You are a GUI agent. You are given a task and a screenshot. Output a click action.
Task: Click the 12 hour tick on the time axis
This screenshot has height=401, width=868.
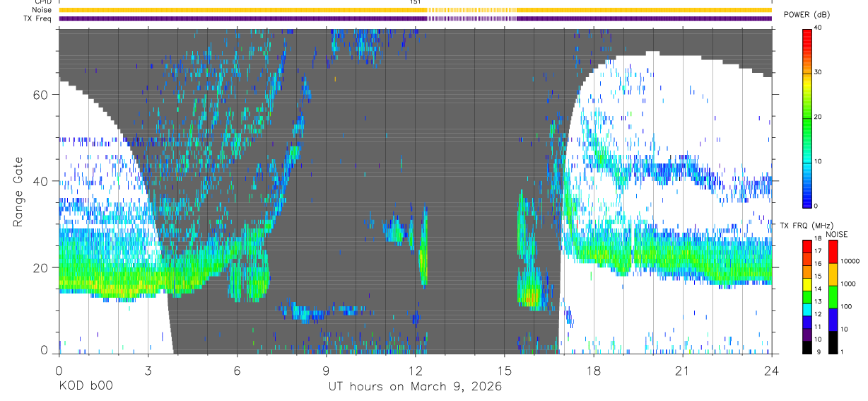coord(416,370)
